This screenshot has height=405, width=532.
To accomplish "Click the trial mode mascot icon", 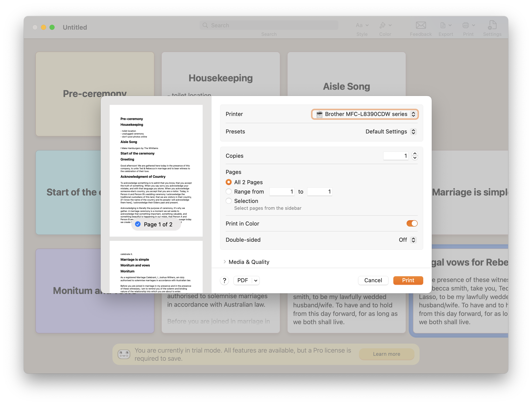I will pyautogui.click(x=124, y=354).
